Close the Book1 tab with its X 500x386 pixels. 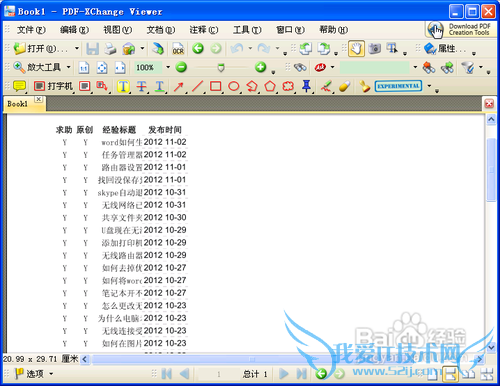pos(39,99)
